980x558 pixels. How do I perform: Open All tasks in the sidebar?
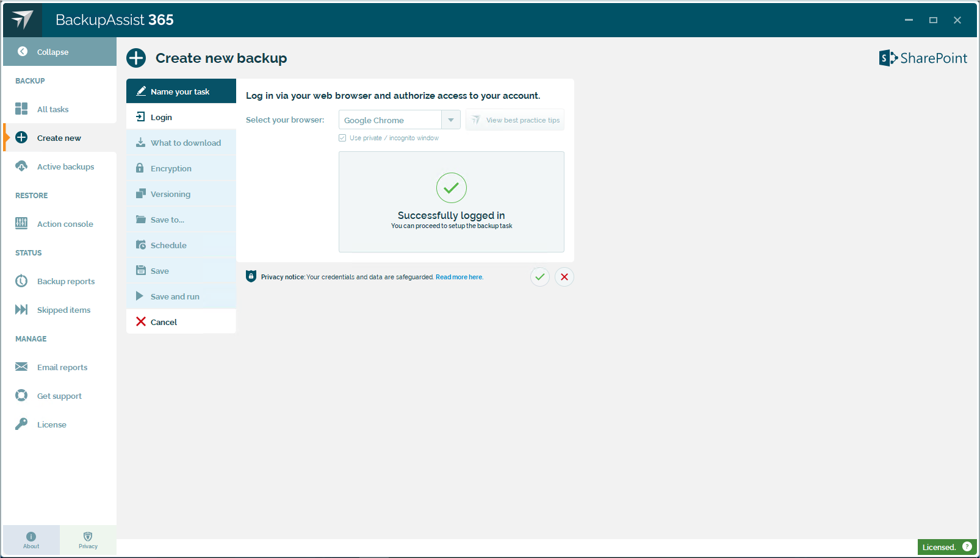pyautogui.click(x=60, y=109)
